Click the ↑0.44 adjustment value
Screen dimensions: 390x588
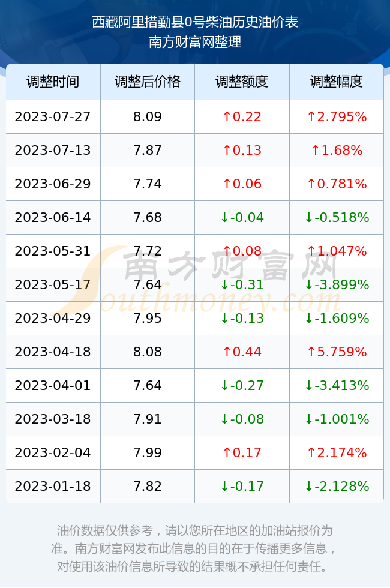point(242,352)
